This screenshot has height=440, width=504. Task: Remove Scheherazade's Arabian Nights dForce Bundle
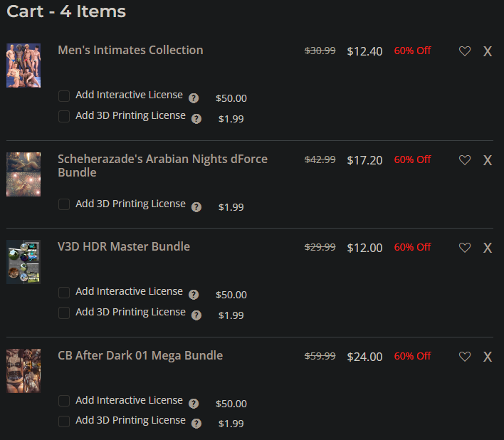click(488, 160)
